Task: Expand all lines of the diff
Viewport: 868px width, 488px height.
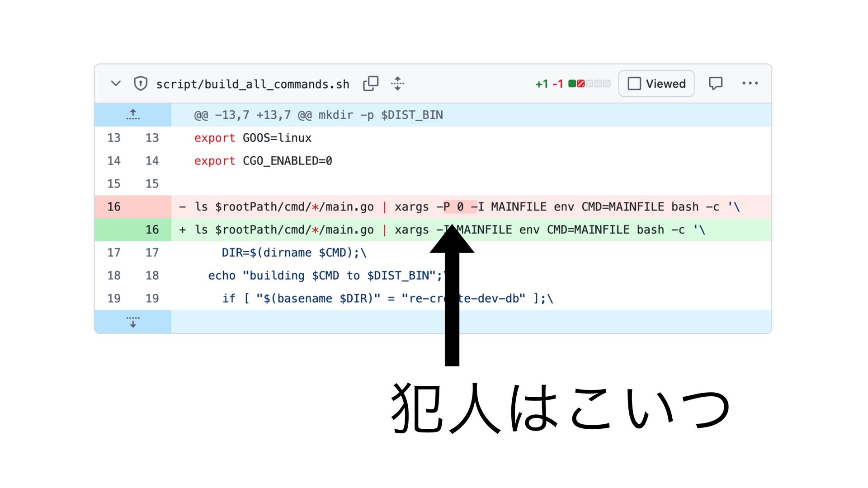Action: [397, 84]
